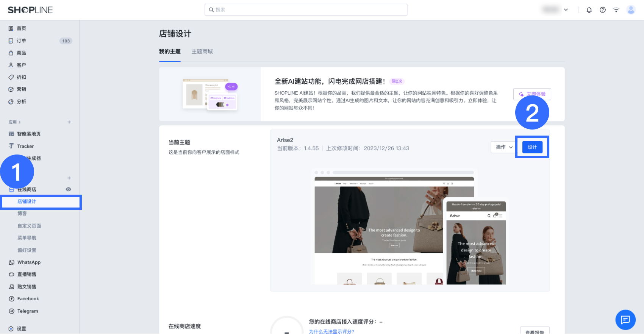The width and height of the screenshot is (644, 334).
Task: Click the blue 设计 button
Action: [532, 147]
